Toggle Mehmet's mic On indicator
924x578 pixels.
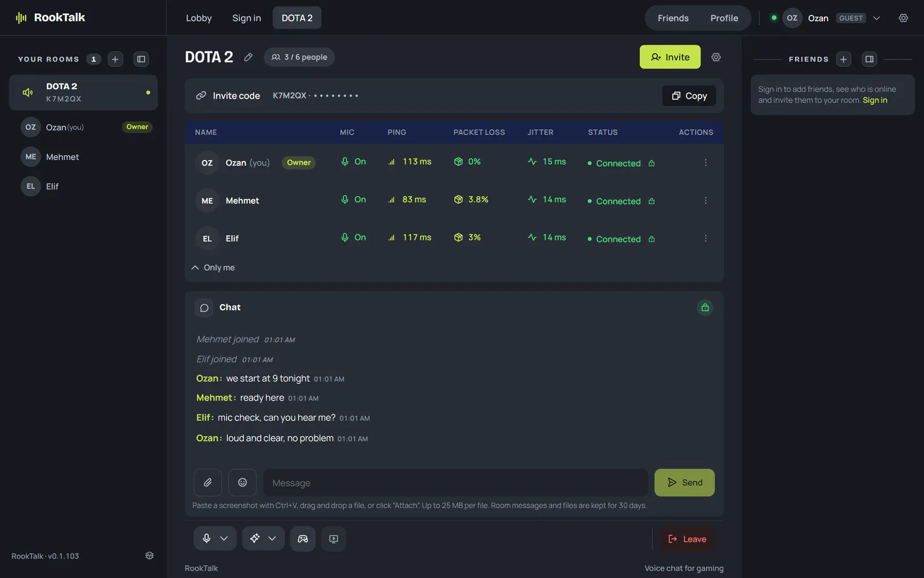coord(354,200)
